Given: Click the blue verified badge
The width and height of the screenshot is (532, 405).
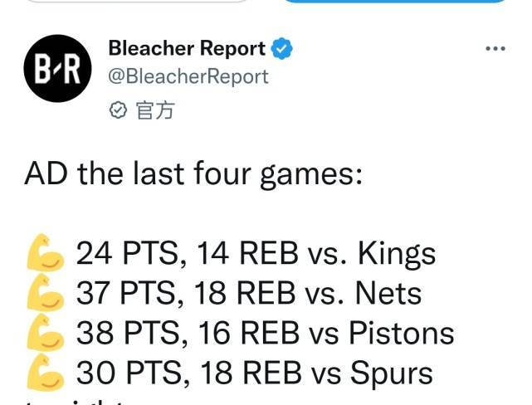Looking at the screenshot, I should tap(281, 49).
